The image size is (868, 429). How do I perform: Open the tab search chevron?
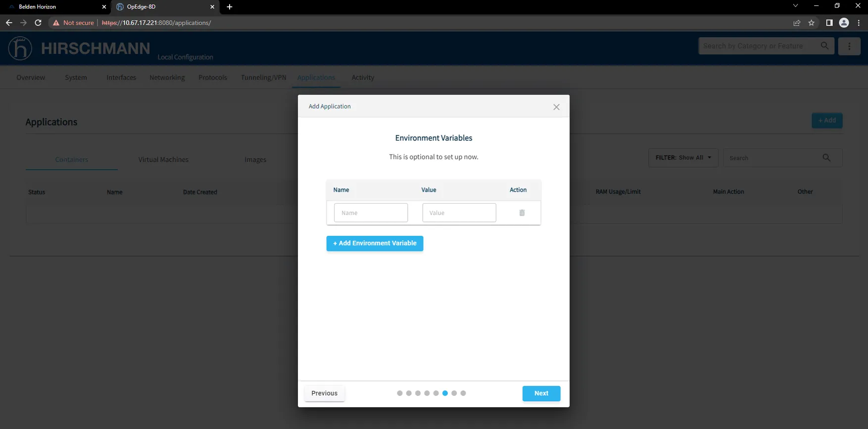point(795,6)
